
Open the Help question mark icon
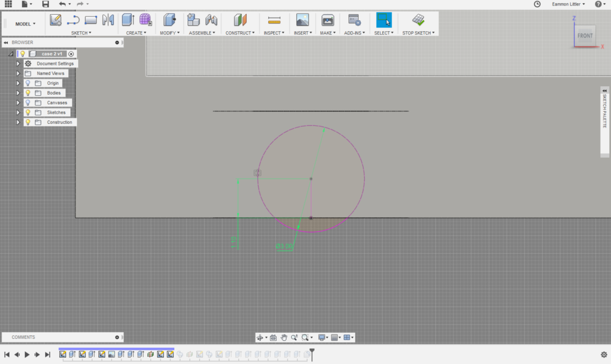pyautogui.click(x=598, y=4)
